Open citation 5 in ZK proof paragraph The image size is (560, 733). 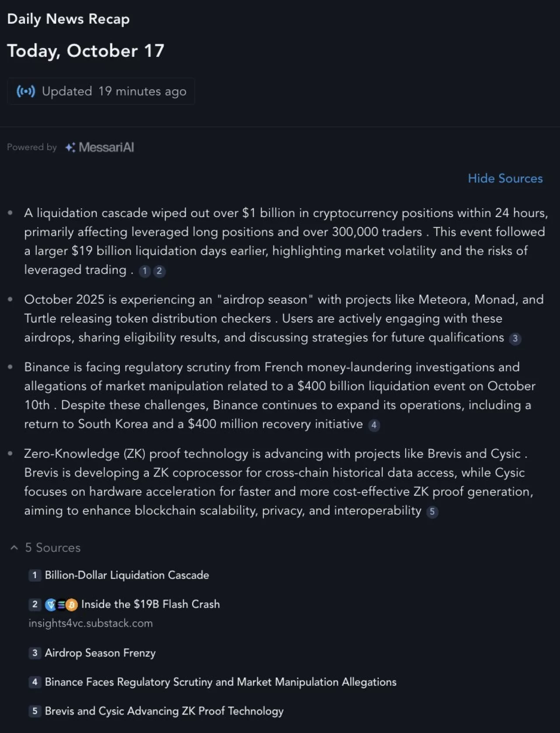432,512
